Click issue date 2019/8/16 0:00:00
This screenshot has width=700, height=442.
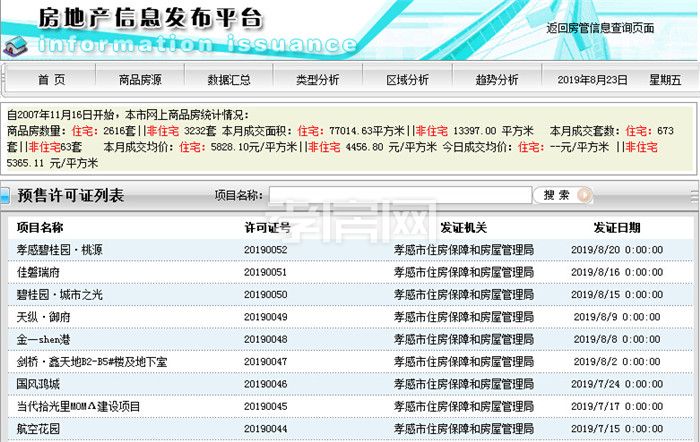617,272
